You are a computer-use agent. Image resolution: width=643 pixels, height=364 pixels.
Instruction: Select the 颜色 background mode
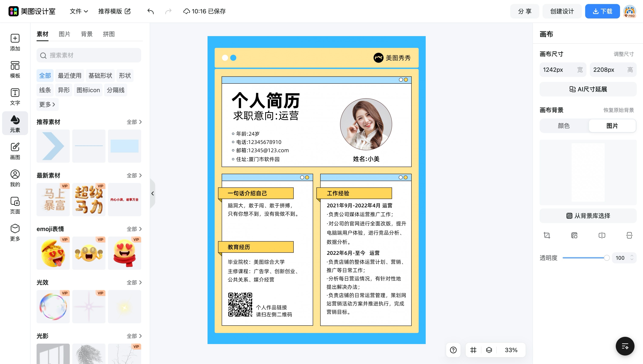(x=564, y=126)
